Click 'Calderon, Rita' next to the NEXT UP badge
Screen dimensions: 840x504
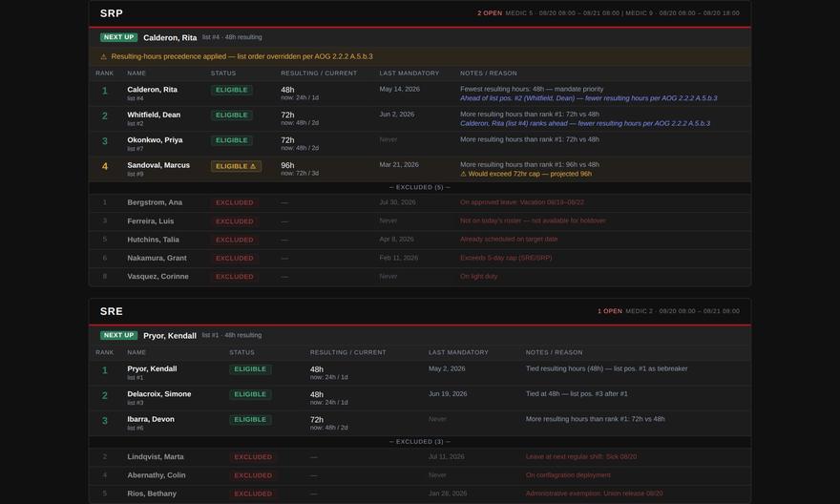pyautogui.click(x=170, y=38)
